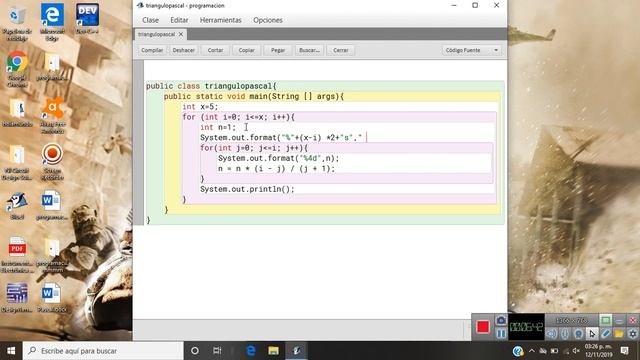
Task: Open the Herramientas menu
Action: coord(220,20)
